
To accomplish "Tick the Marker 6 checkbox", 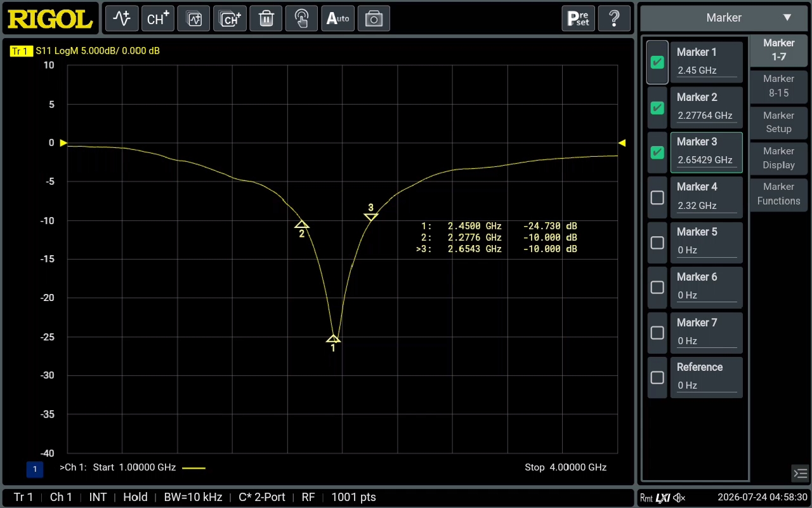I will pyautogui.click(x=657, y=287).
